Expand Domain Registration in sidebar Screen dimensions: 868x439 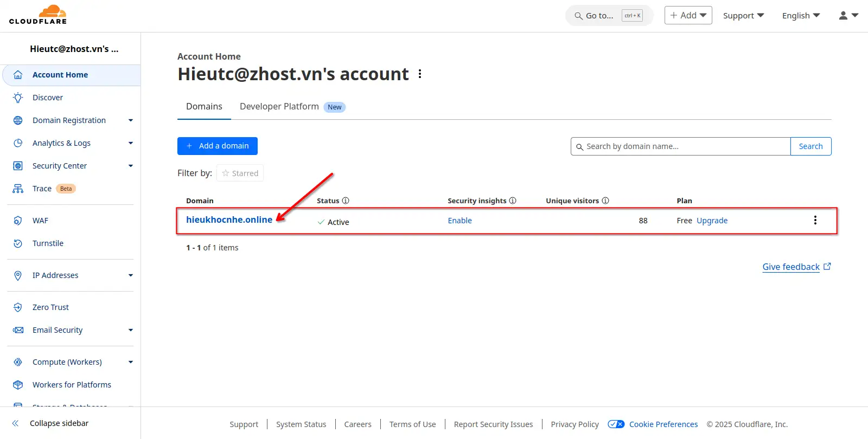point(130,120)
